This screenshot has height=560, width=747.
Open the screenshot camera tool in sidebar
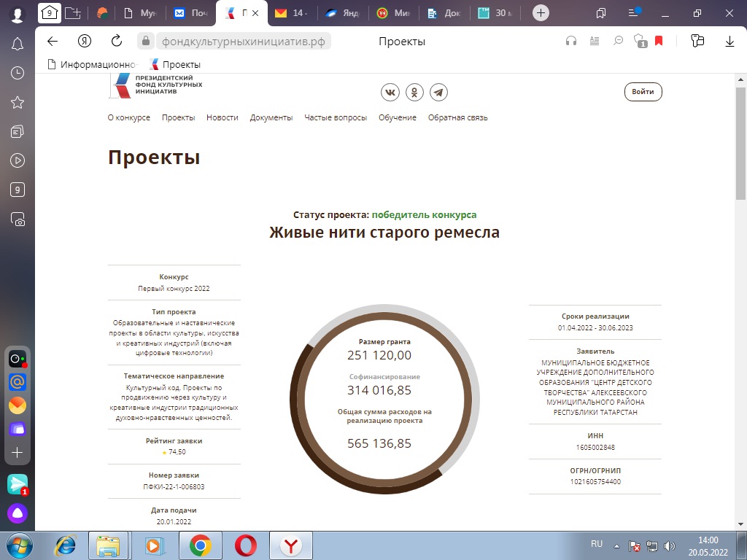click(x=18, y=219)
